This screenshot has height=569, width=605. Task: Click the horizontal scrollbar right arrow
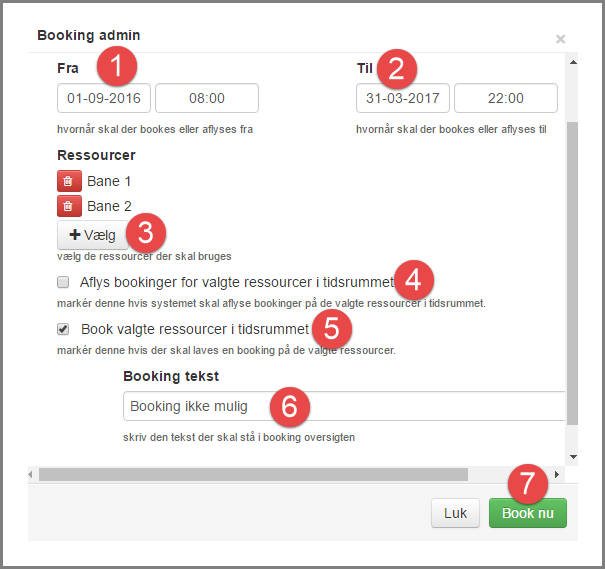click(x=556, y=474)
